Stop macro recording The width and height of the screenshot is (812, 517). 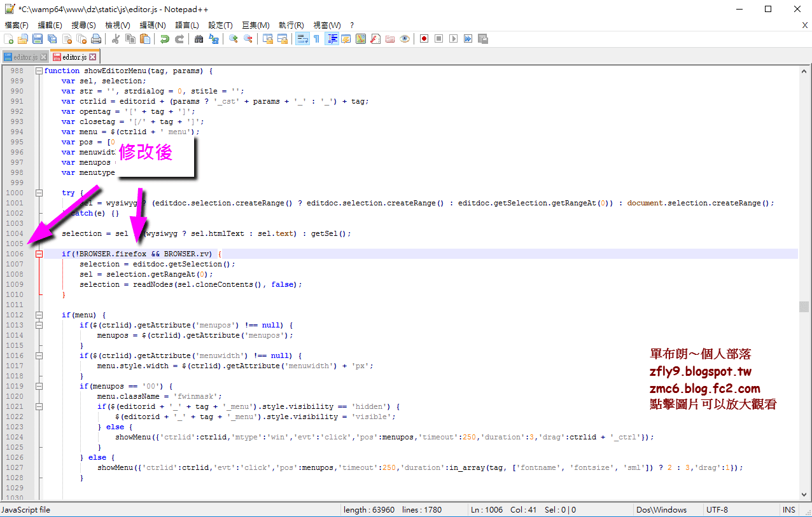pos(438,39)
